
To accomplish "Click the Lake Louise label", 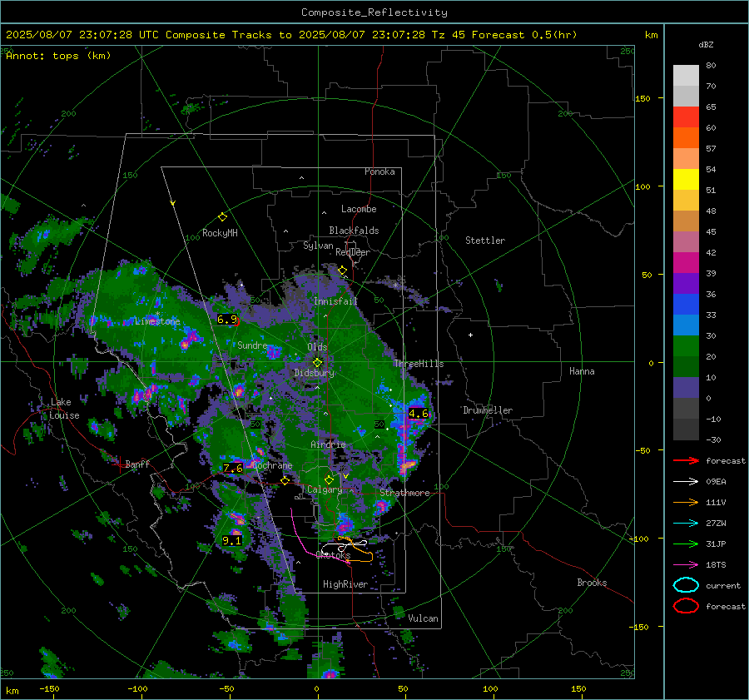I will pos(64,409).
